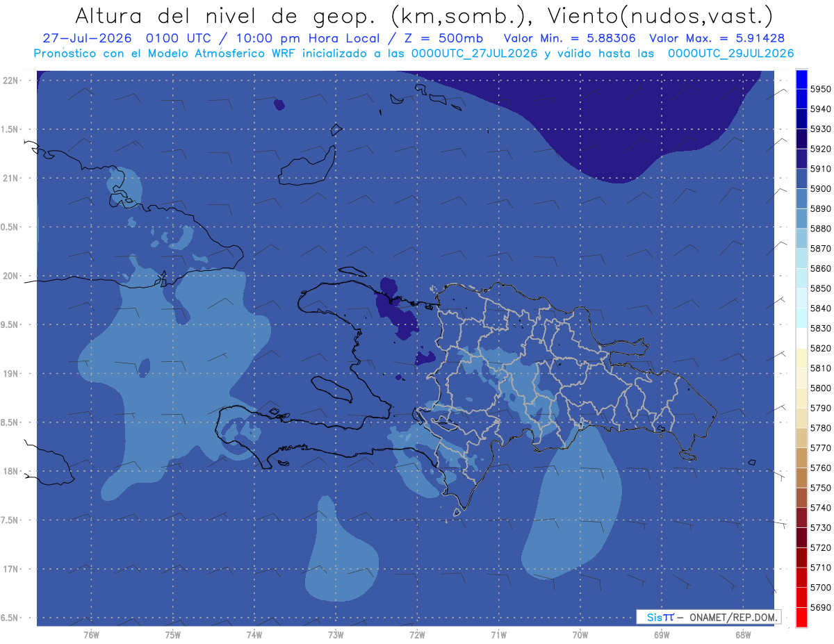The image size is (834, 644).
Task: Click the '0000UTC_27JUL2026' initialization time
Action: point(474,53)
